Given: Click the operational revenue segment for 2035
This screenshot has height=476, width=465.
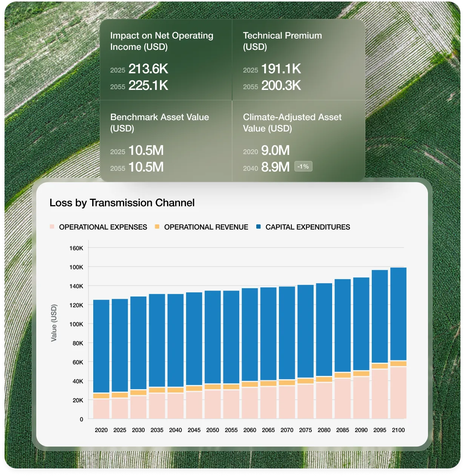Looking at the screenshot, I should 157,390.
